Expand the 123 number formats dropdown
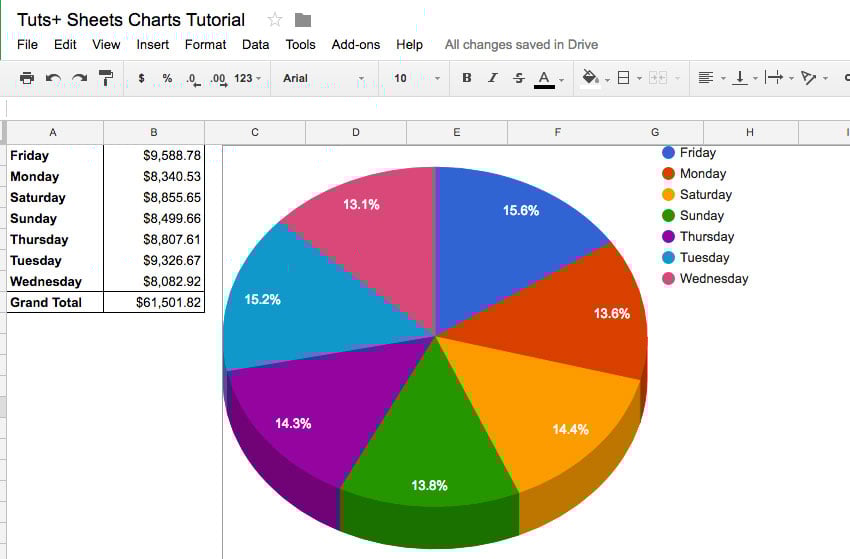The image size is (850, 559). click(x=247, y=78)
